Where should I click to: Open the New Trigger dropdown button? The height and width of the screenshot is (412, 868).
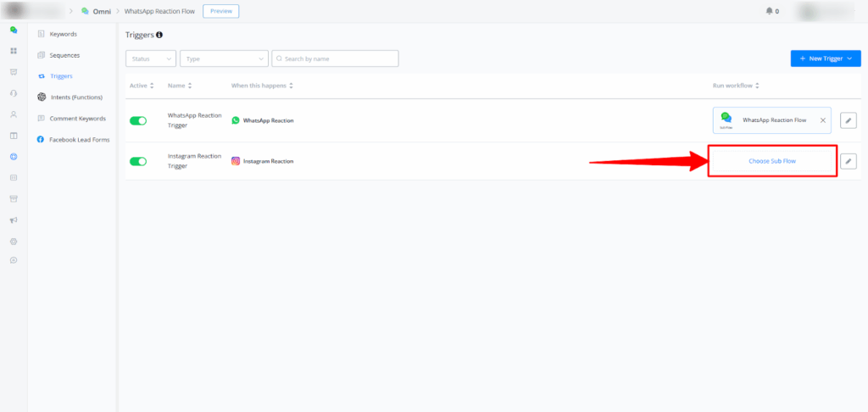point(826,58)
